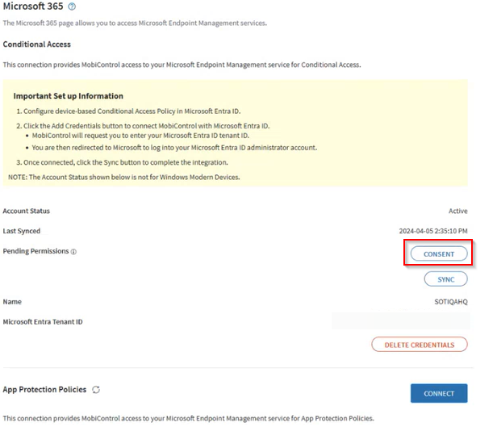Click the Important Set up Information heading
497x448 pixels.
[x=68, y=96]
